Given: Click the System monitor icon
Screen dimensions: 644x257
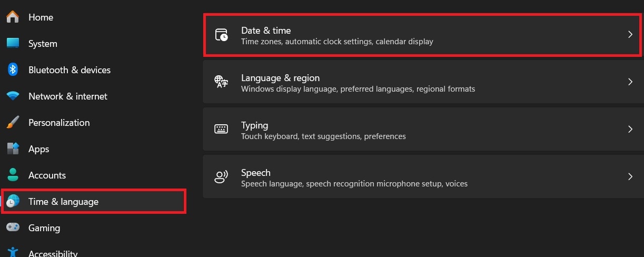Looking at the screenshot, I should pyautogui.click(x=13, y=43).
